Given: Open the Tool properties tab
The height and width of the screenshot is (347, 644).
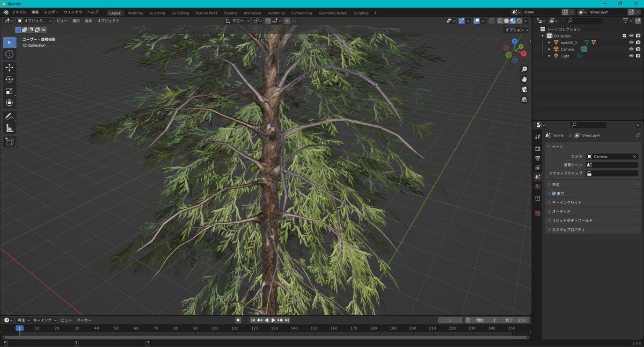Looking at the screenshot, I should pos(538,137).
